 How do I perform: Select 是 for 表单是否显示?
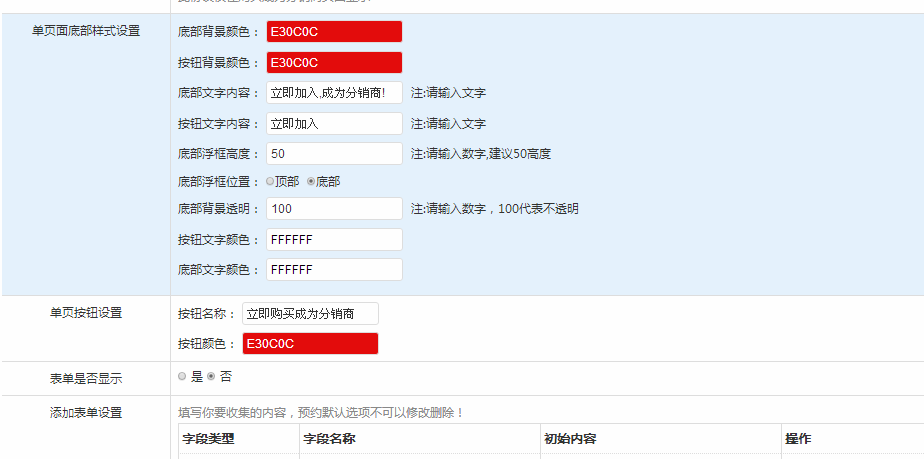click(182, 377)
